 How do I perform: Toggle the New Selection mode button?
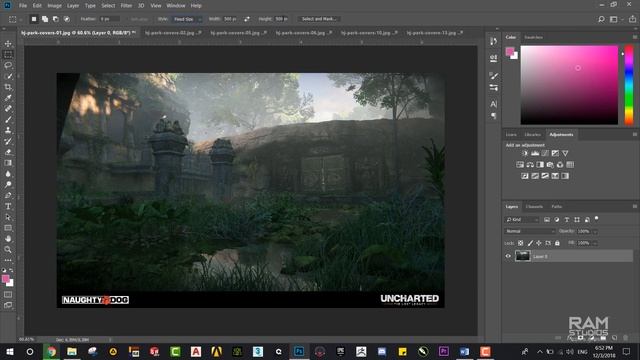click(34, 19)
